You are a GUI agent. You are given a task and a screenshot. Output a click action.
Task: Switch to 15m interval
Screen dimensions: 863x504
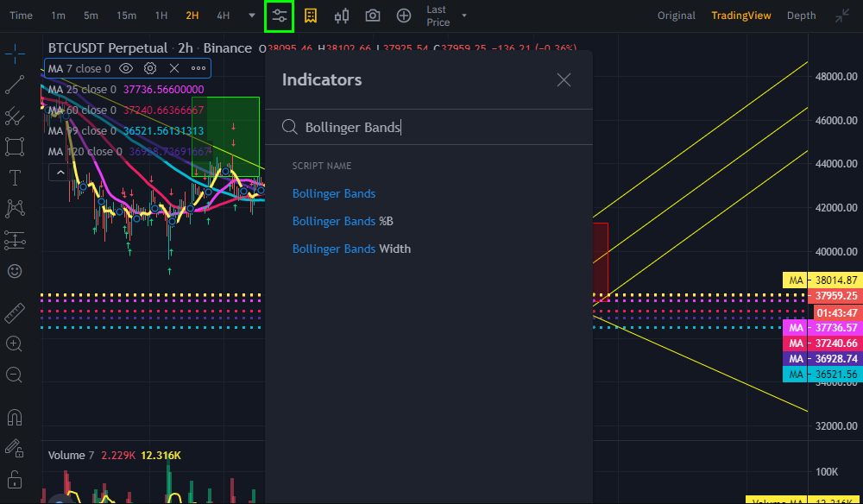126,16
